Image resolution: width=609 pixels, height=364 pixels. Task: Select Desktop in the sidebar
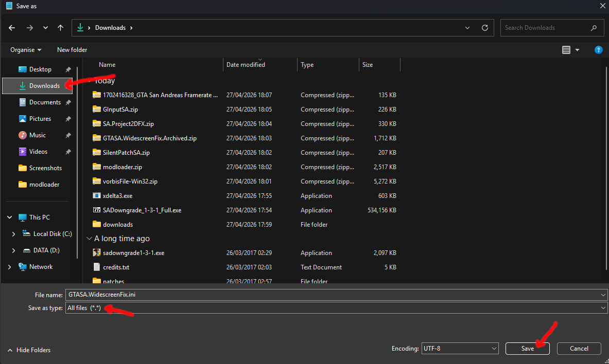tap(40, 69)
